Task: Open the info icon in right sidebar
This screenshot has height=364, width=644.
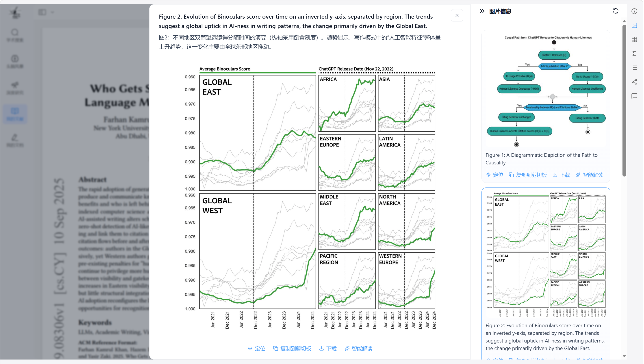Action: tap(634, 11)
